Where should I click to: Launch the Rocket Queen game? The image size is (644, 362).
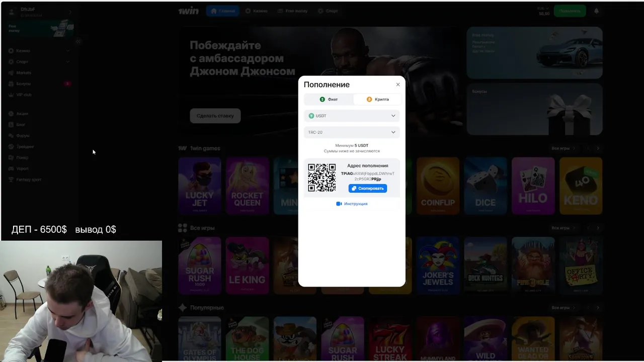point(247,186)
